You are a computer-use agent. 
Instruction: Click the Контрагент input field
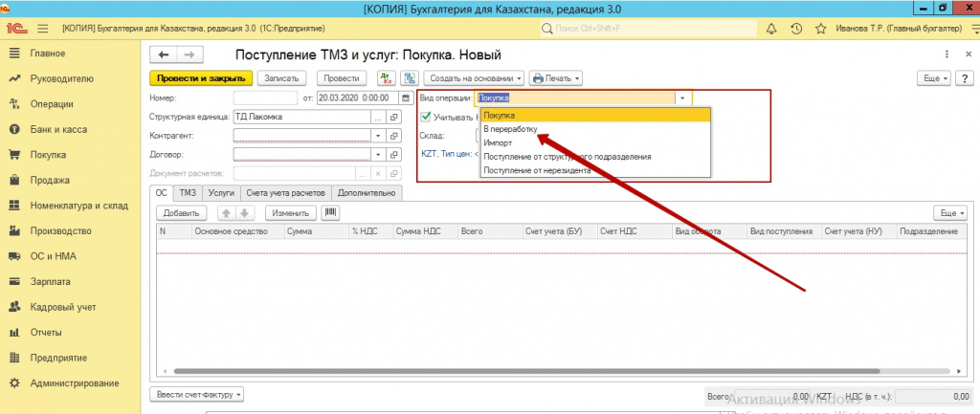coord(301,136)
